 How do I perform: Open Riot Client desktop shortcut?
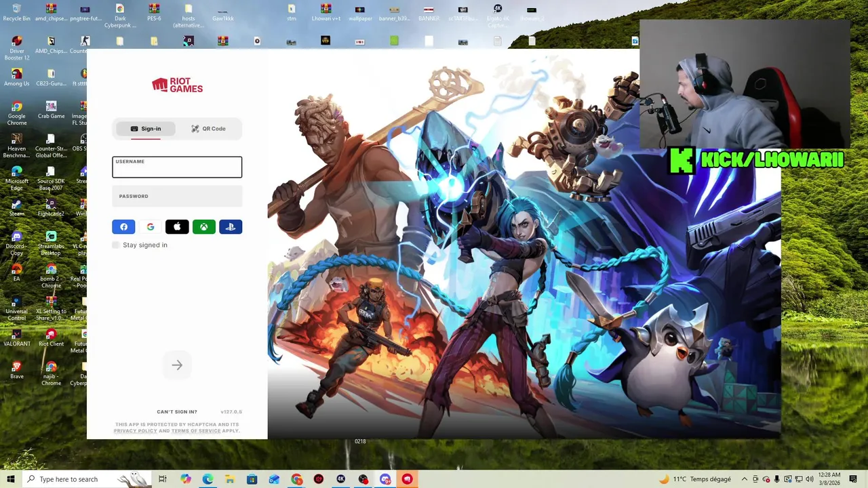pyautogui.click(x=51, y=338)
